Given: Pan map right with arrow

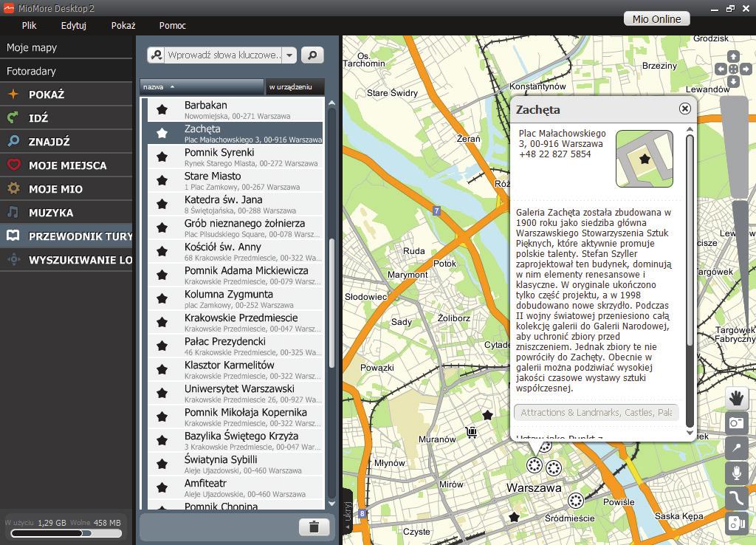Looking at the screenshot, I should (x=746, y=69).
